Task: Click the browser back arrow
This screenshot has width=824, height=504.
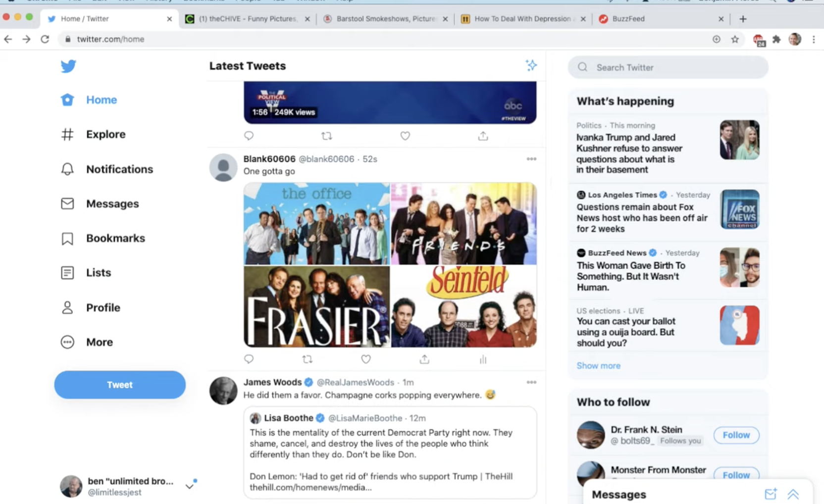Action: point(8,39)
